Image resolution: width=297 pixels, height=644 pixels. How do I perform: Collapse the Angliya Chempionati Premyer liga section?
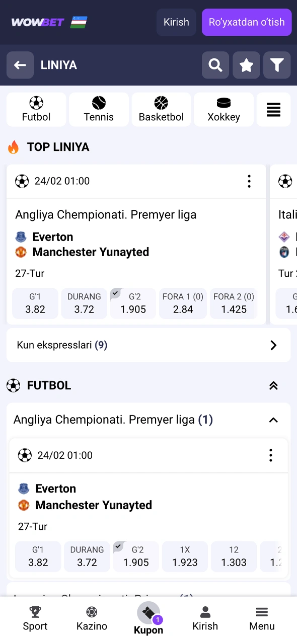click(x=273, y=420)
